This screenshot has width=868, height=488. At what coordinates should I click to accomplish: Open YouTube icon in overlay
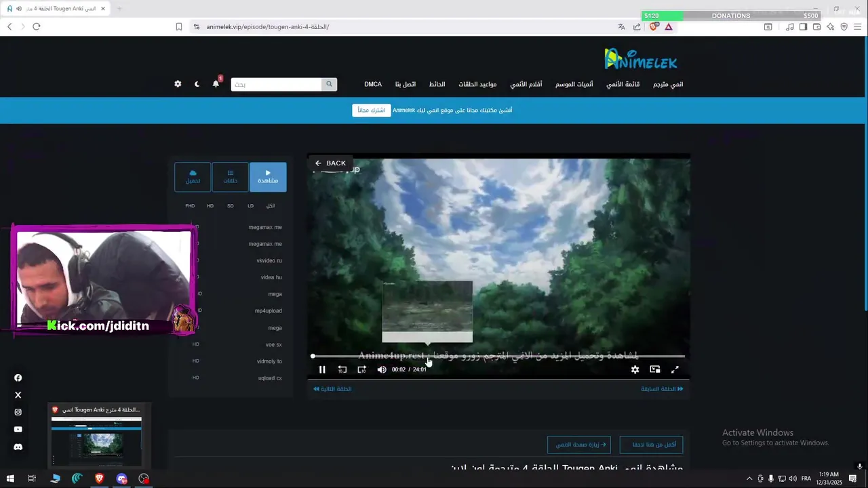pyautogui.click(x=18, y=429)
